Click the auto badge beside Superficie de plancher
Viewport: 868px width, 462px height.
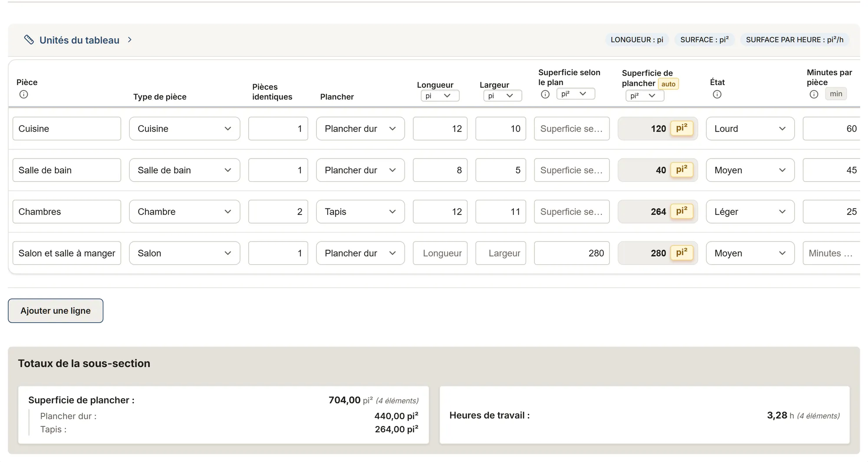coord(668,84)
